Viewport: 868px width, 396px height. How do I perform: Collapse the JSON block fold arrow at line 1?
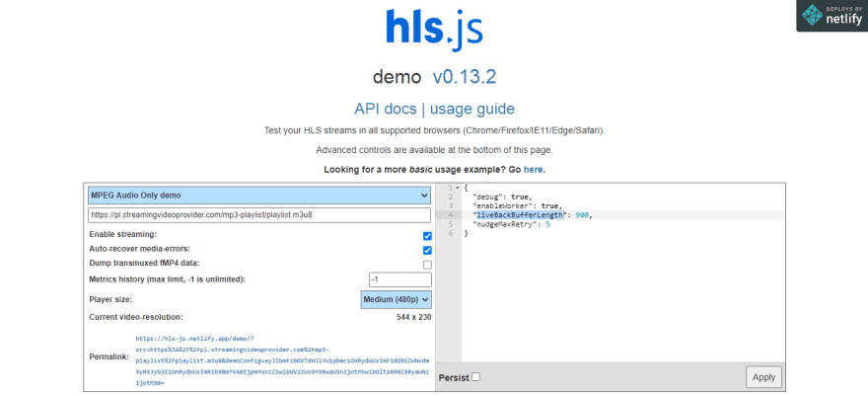(x=458, y=188)
